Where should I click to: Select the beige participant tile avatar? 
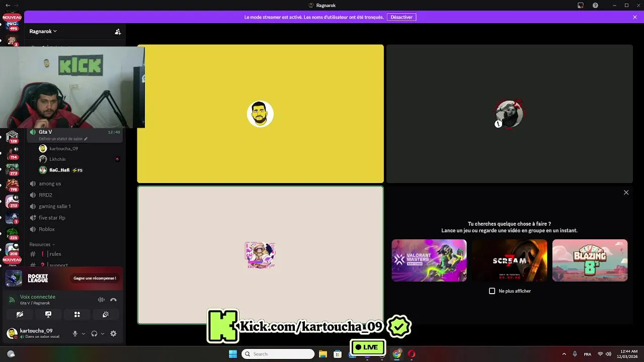pyautogui.click(x=260, y=255)
